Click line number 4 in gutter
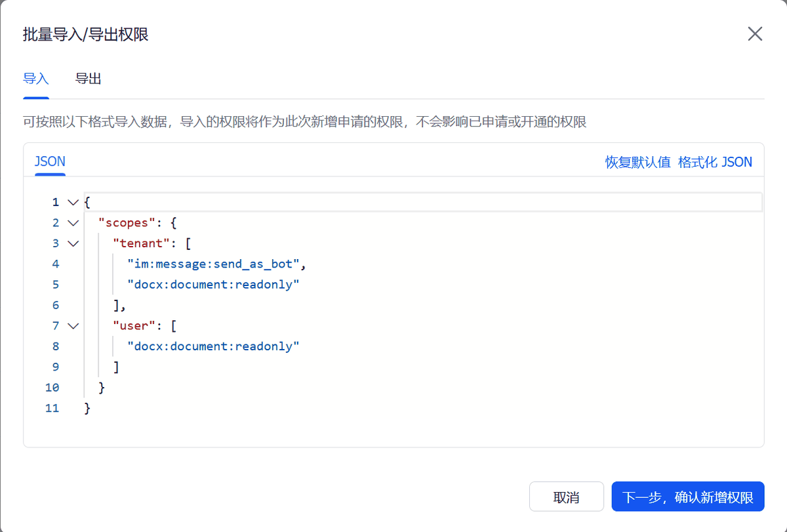Screen dimensions: 787x532 click(x=56, y=264)
